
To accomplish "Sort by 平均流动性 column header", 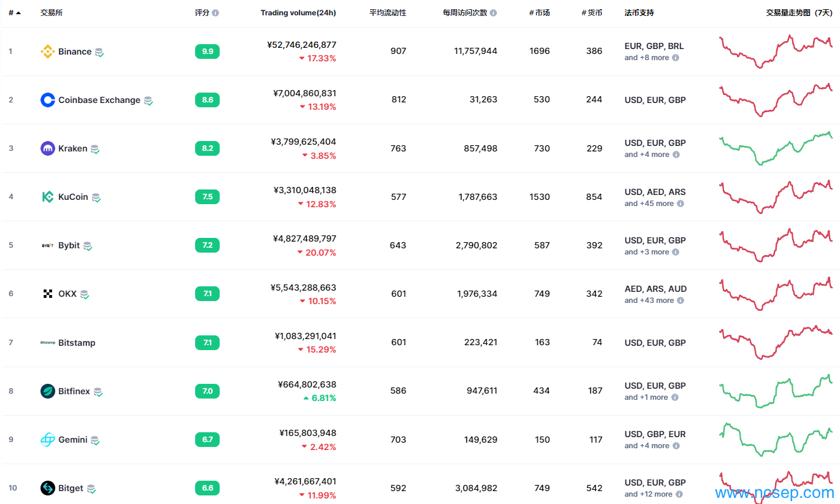I will (x=388, y=13).
